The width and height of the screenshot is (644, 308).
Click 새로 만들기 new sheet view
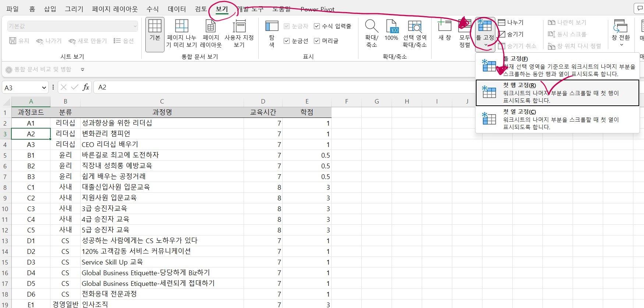pos(88,41)
